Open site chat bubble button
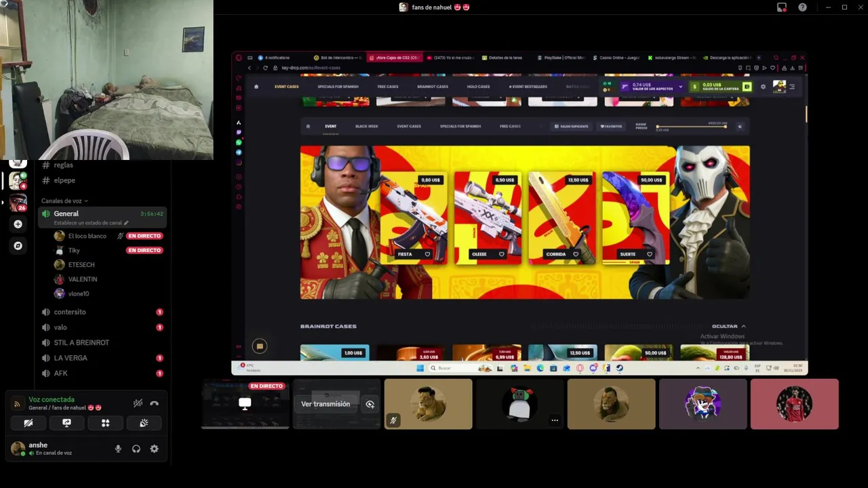This screenshot has width=868, height=488. (259, 346)
